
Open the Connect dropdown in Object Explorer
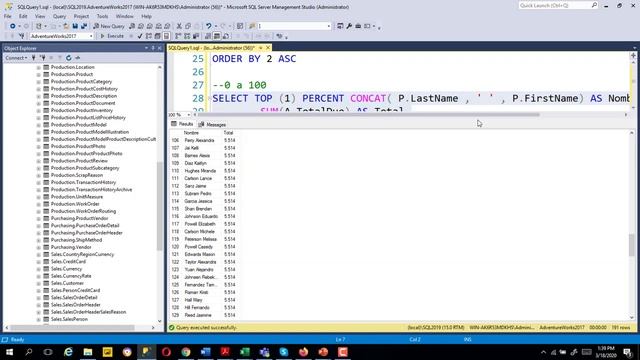coord(16,58)
